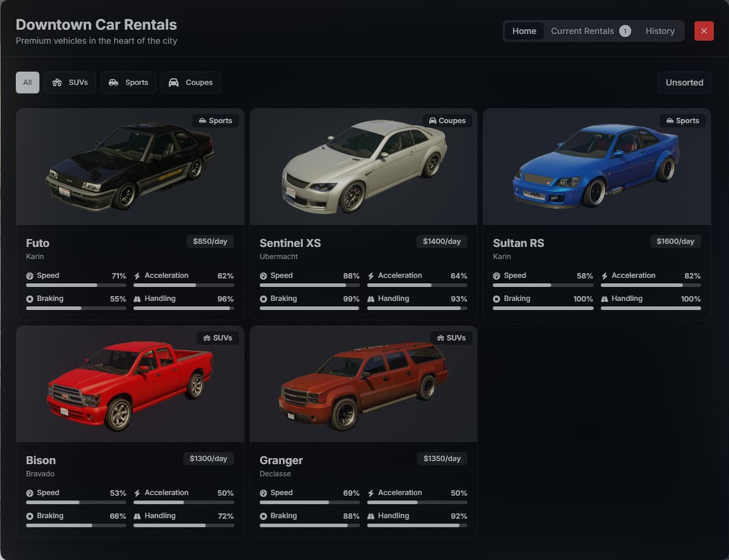The width and height of the screenshot is (729, 560).
Task: Filter vehicles by Coupes
Action: point(191,83)
